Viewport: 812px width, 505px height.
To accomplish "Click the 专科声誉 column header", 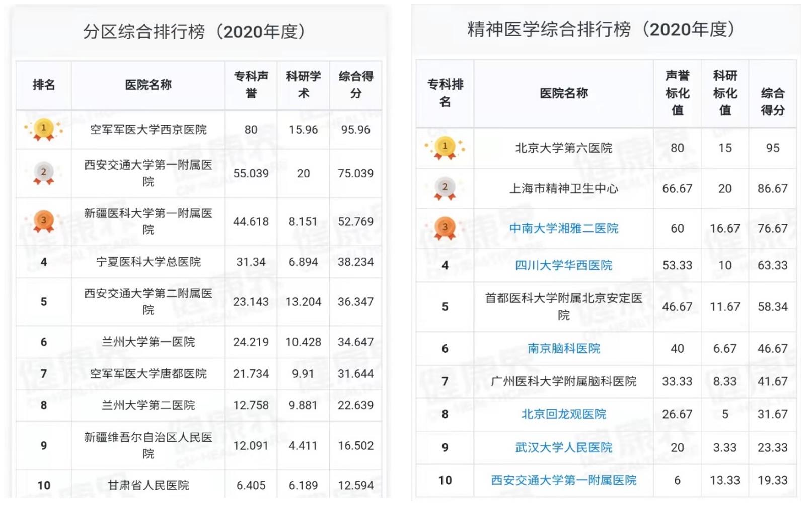I will pos(251,85).
